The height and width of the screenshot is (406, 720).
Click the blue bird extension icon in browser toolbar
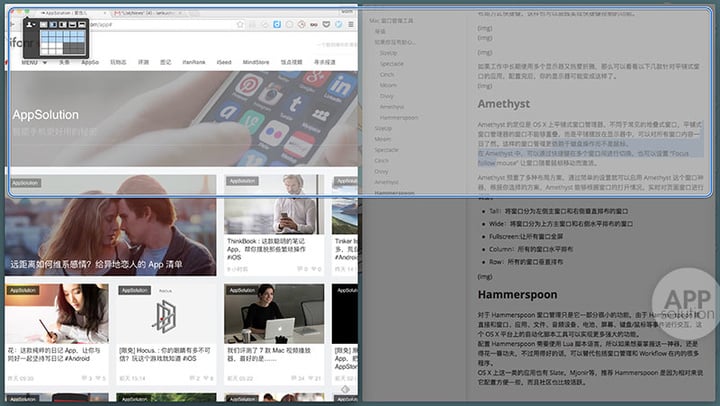(338, 24)
